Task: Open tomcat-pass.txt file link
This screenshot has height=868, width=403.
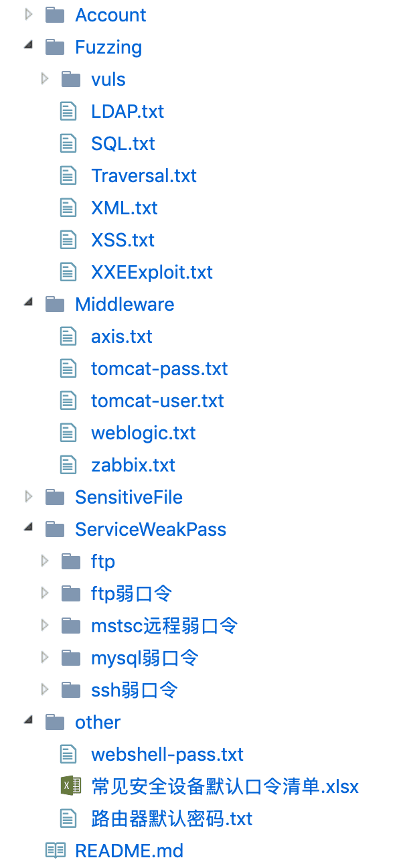Action: point(159,368)
